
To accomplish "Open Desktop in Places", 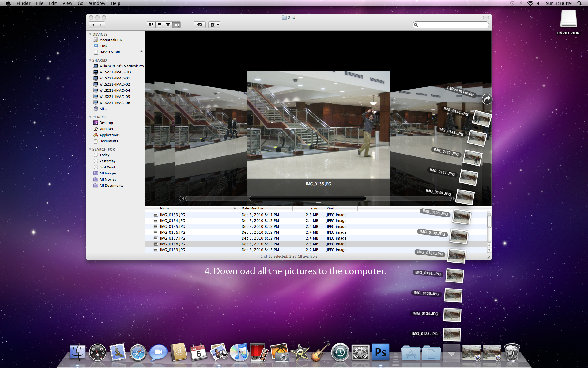I will tap(106, 123).
